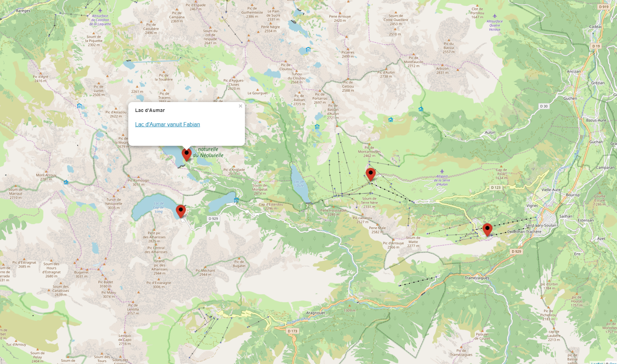Open the red marker below Montarrouyes
The image size is (617, 364).
[x=370, y=174]
